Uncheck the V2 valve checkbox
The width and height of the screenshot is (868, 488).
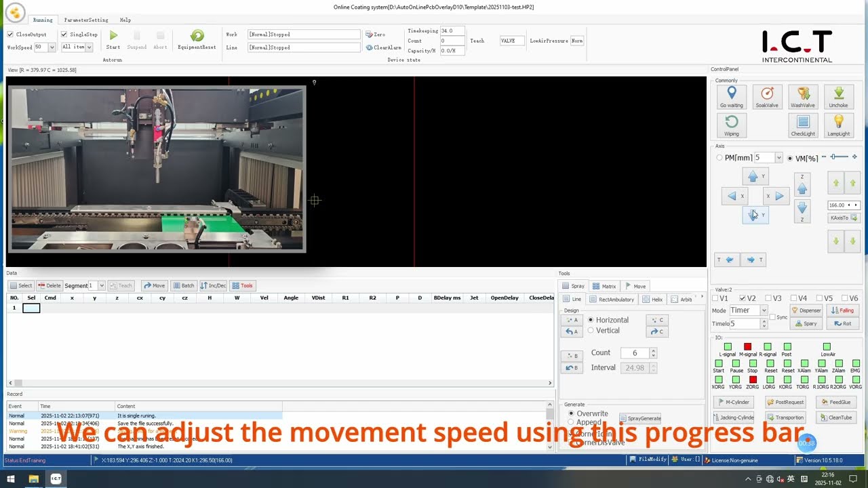pyautogui.click(x=743, y=298)
